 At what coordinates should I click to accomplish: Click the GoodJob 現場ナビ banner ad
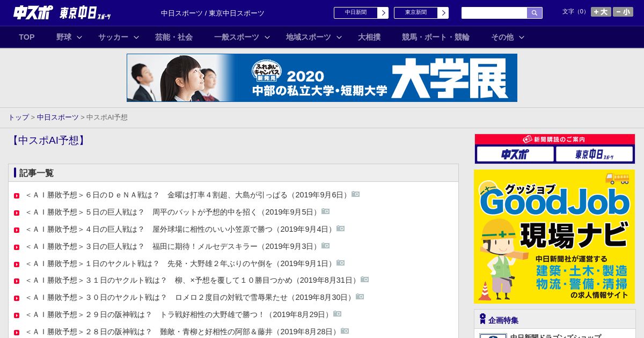pyautogui.click(x=554, y=237)
